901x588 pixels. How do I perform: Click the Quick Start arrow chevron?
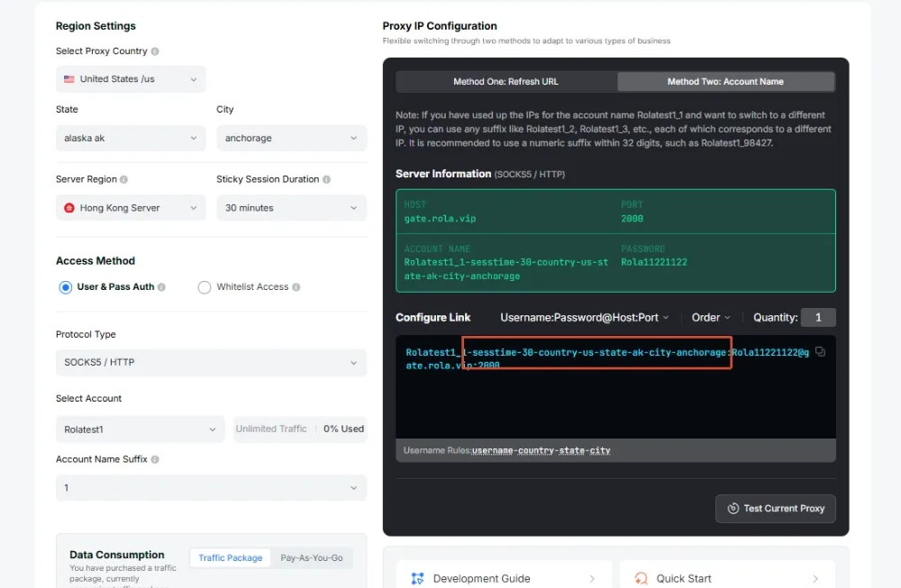(x=815, y=579)
